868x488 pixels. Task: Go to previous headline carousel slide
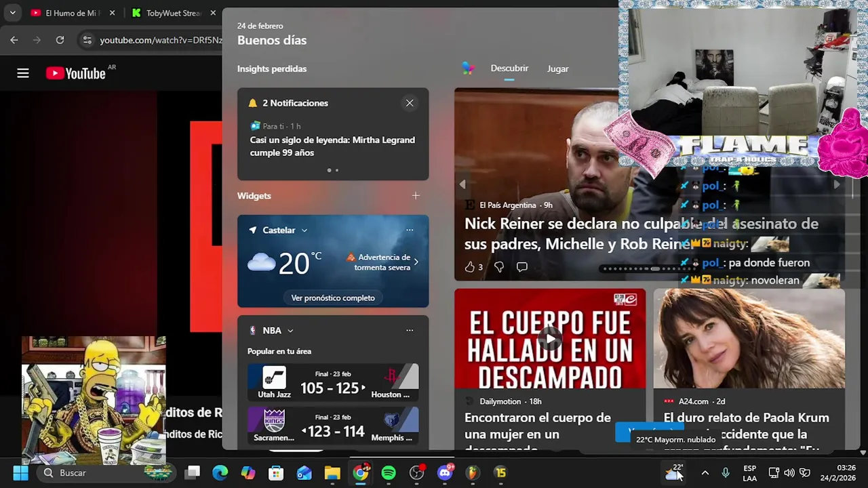point(462,184)
